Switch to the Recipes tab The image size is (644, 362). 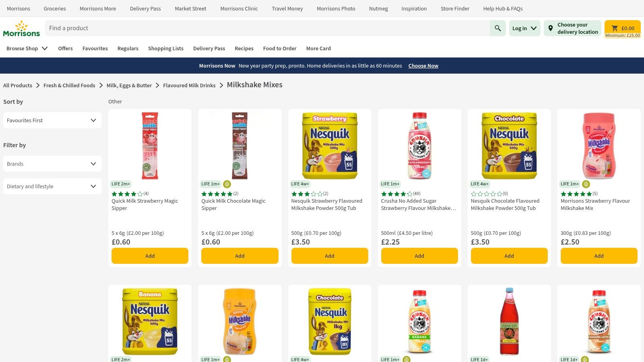point(244,48)
